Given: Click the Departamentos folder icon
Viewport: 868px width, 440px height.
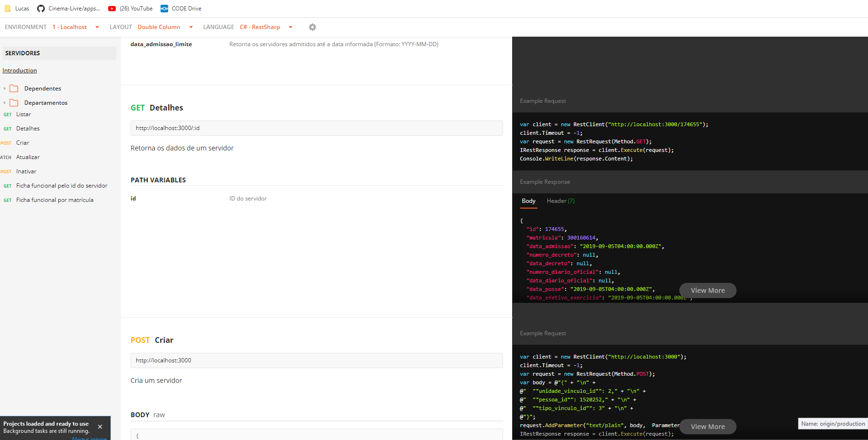Looking at the screenshot, I should pos(14,103).
